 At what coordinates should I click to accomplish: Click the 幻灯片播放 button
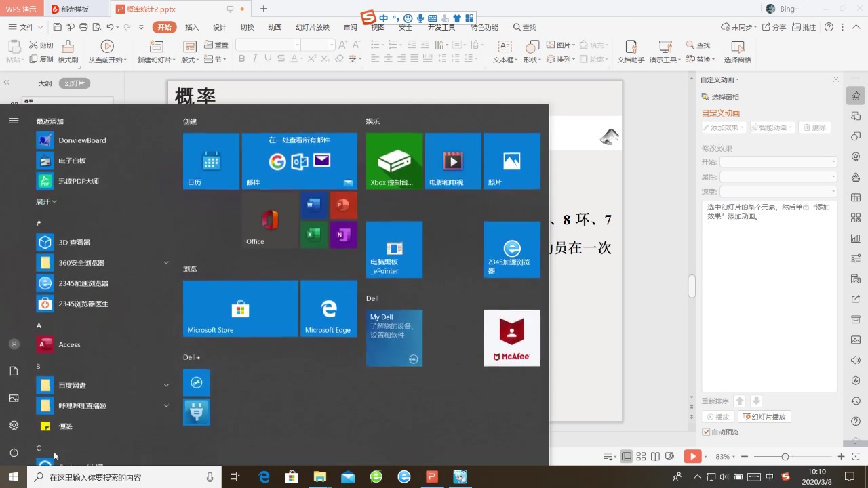pos(764,417)
